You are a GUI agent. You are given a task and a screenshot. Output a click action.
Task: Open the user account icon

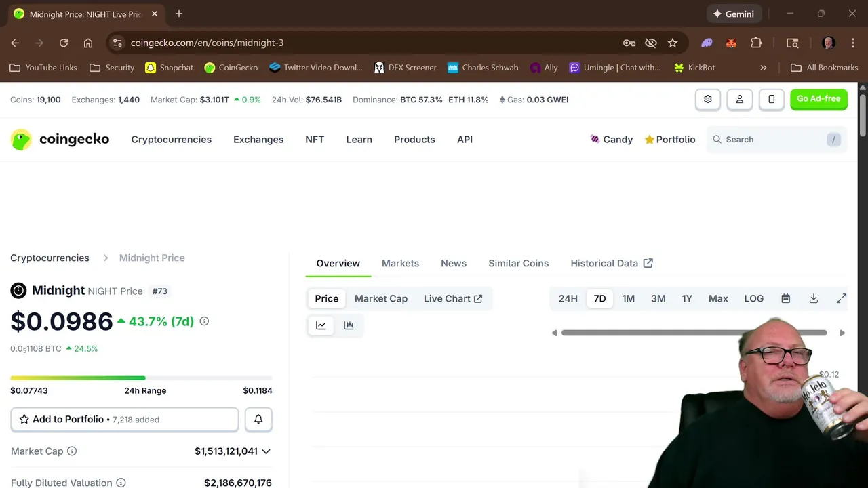coord(740,100)
